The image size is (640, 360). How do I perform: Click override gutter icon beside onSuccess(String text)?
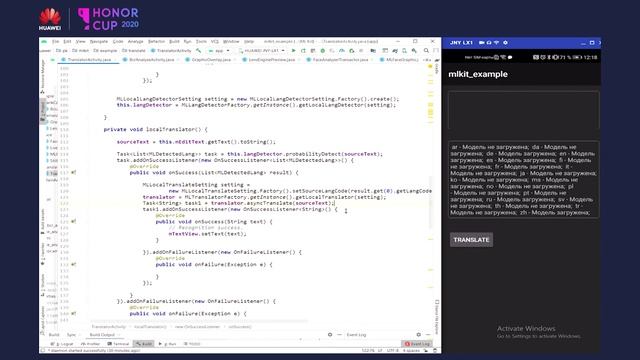[x=73, y=222]
